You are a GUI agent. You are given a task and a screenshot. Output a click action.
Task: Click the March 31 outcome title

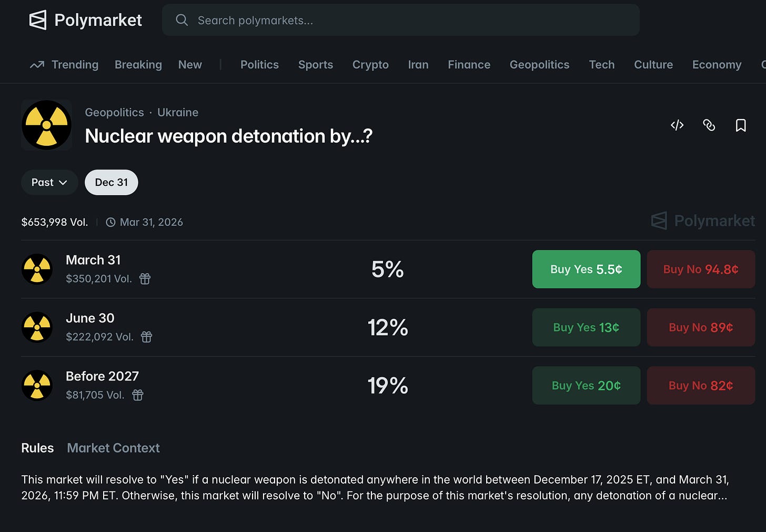point(93,260)
